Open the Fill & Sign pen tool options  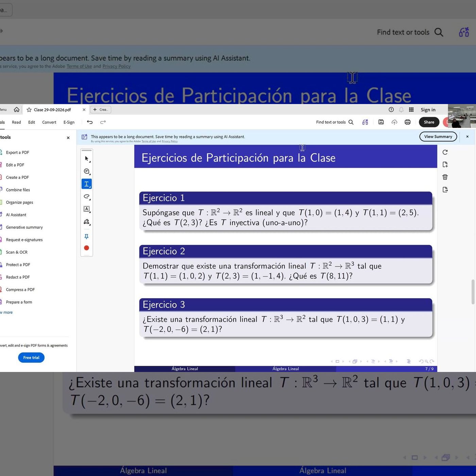click(87, 222)
